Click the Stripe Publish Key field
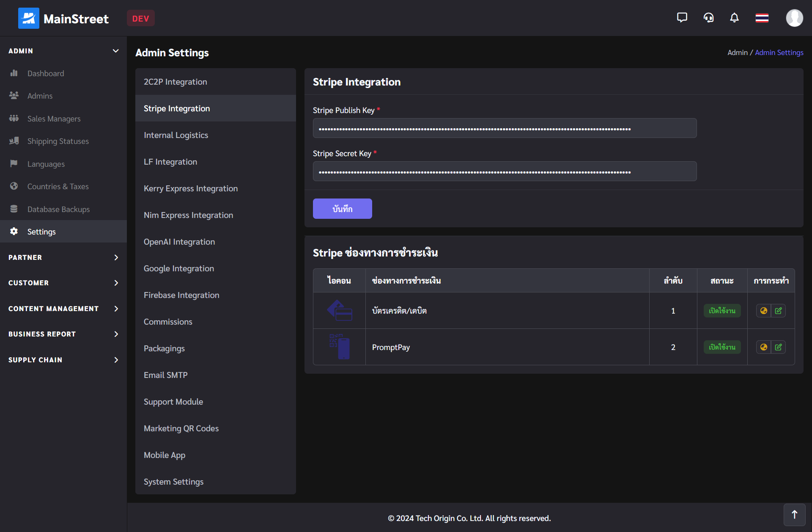This screenshot has width=812, height=532. pyautogui.click(x=505, y=128)
